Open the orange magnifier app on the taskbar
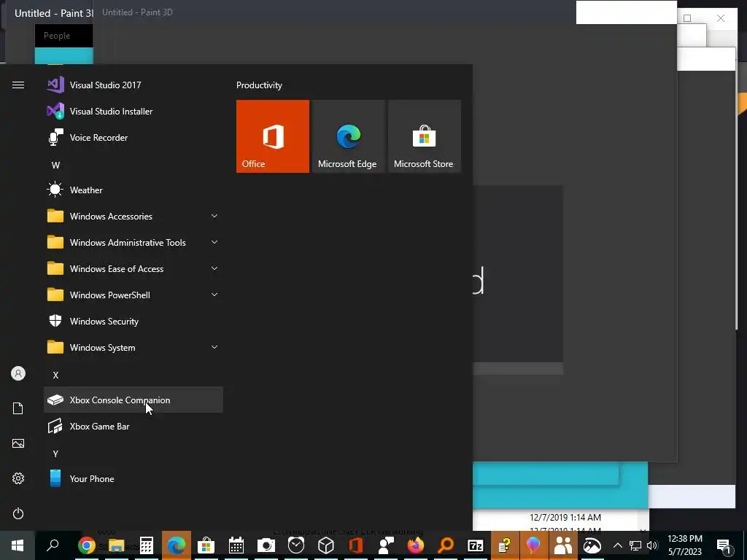The width and height of the screenshot is (747, 560). click(446, 545)
